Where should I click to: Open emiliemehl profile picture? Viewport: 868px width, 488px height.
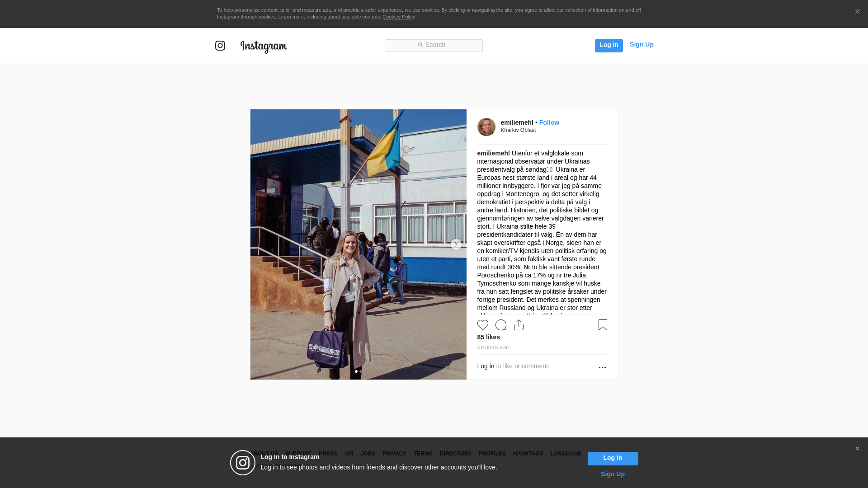(x=486, y=127)
